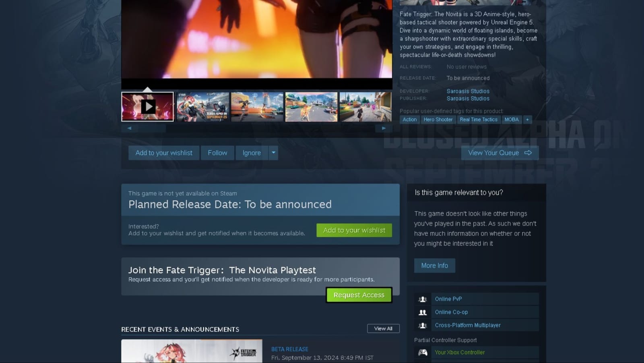
Task: Click the green Add to your wishlist button
Action: click(354, 230)
